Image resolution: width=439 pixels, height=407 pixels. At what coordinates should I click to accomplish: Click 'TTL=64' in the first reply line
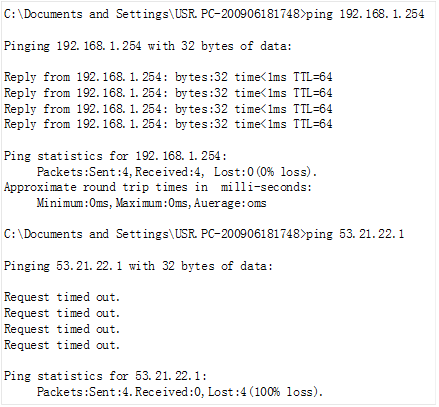click(313, 77)
